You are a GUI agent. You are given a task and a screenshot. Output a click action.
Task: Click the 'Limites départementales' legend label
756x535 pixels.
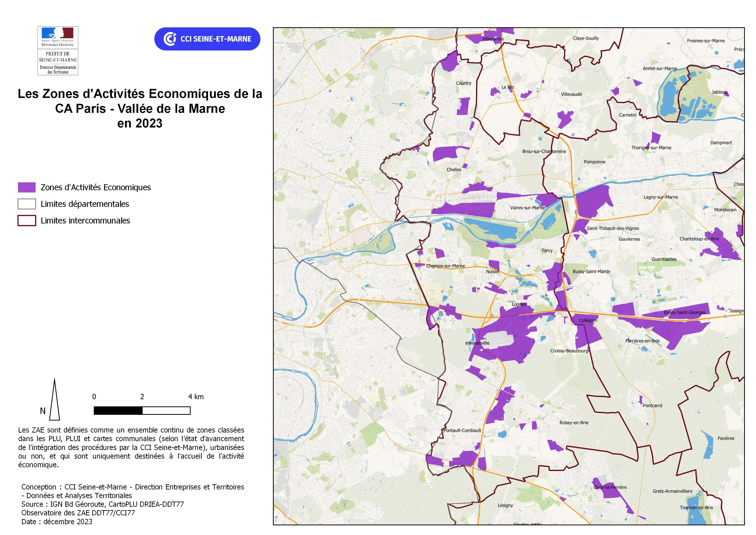[85, 204]
